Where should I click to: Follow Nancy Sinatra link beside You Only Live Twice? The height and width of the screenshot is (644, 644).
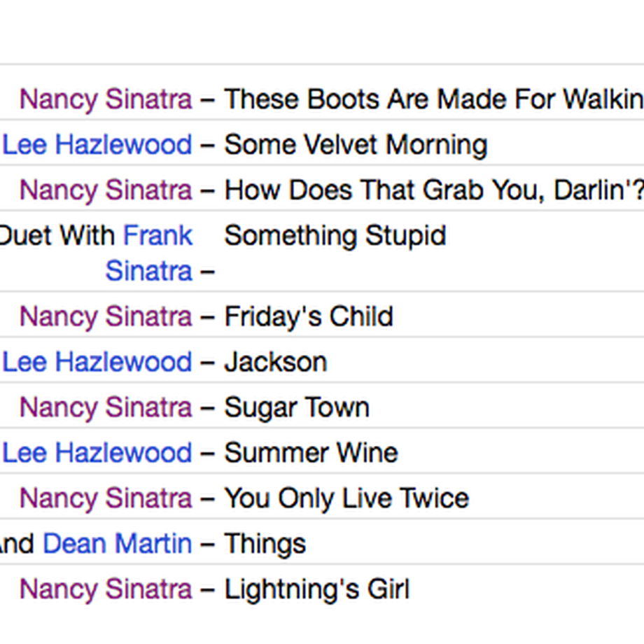(x=106, y=498)
